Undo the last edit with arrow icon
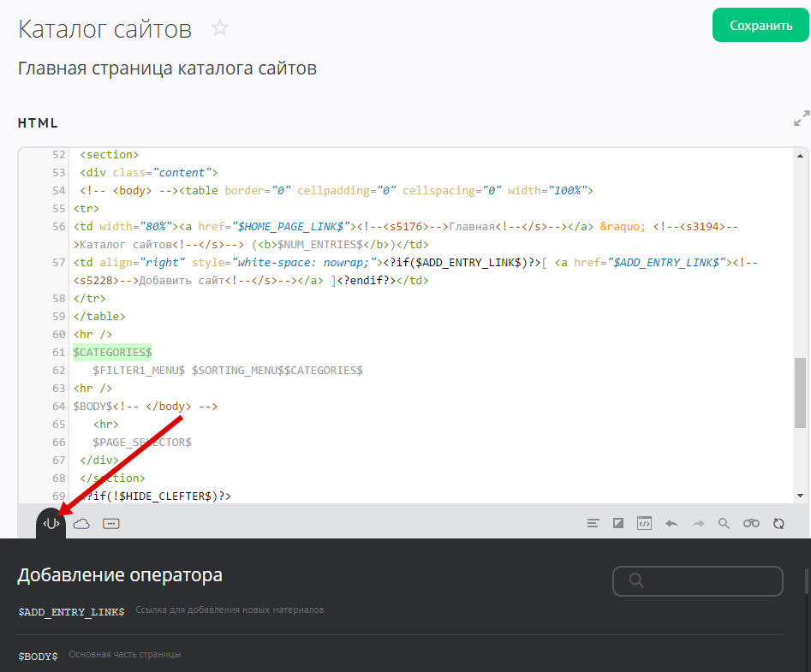Viewport: 811px width, 672px height. coord(671,524)
